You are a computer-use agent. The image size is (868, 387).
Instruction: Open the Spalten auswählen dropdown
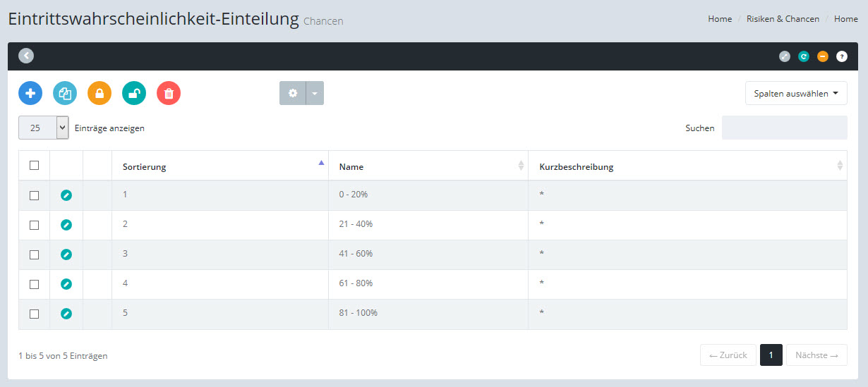[795, 93]
